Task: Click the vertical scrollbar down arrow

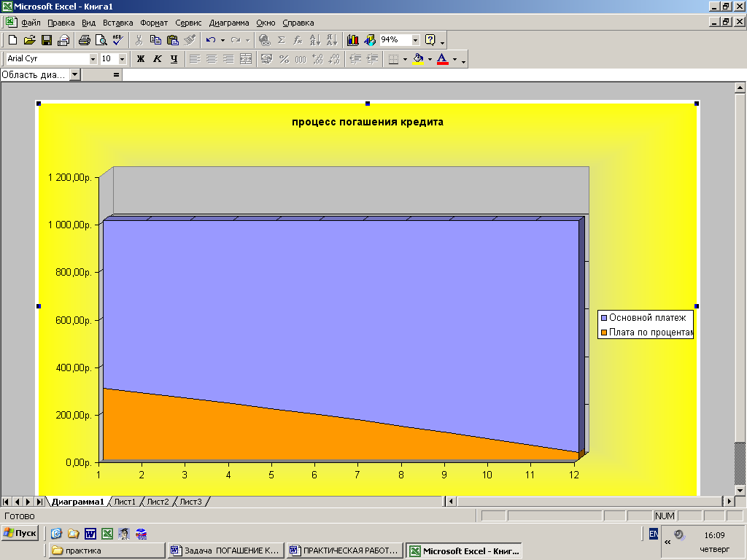Action: [x=740, y=491]
